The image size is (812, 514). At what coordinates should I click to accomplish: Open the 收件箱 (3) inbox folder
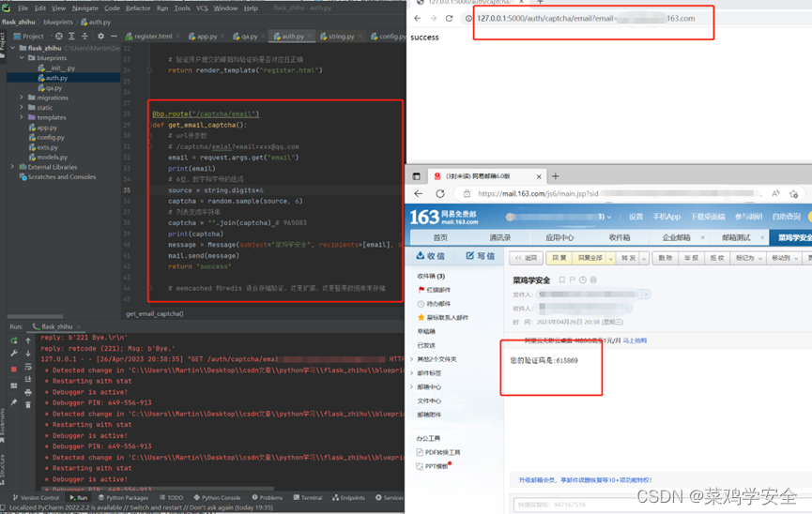coord(431,276)
